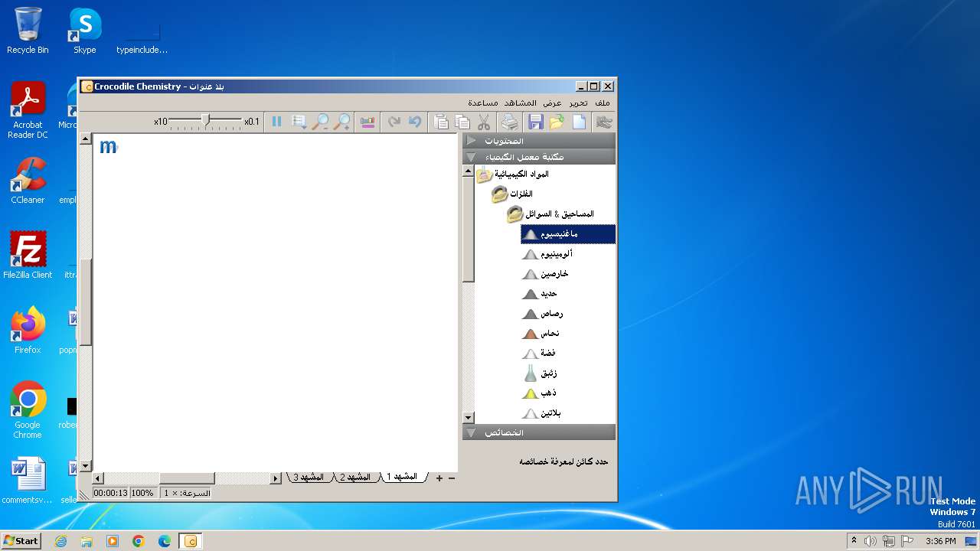Click the volume icon in system tray
Screen dimensions: 980x551
[870, 541]
